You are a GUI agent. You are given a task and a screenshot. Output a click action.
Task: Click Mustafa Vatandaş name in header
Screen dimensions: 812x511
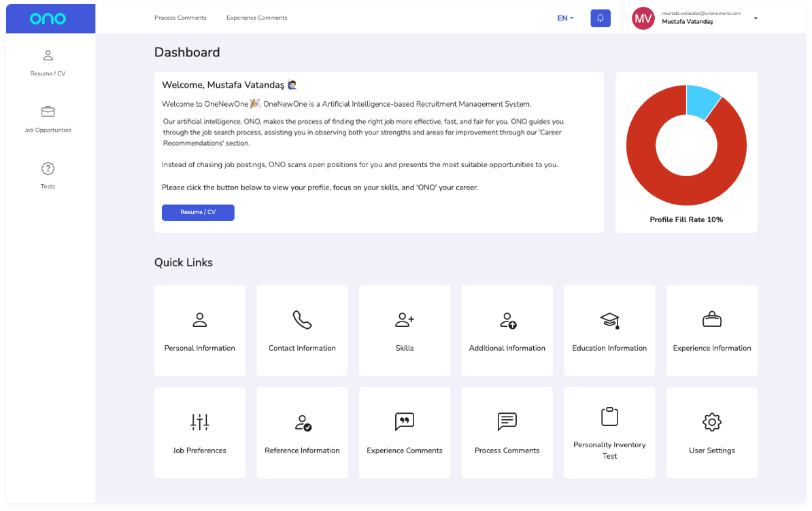[x=687, y=22]
